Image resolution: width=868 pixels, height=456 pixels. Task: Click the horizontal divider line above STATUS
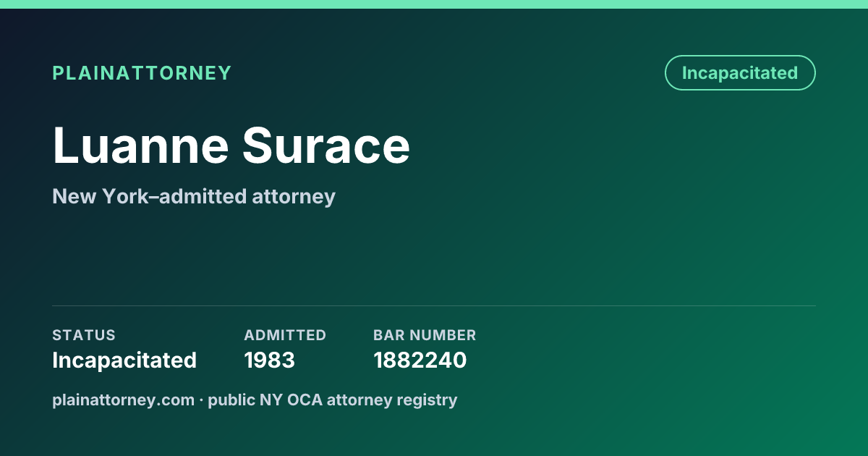[x=434, y=305]
